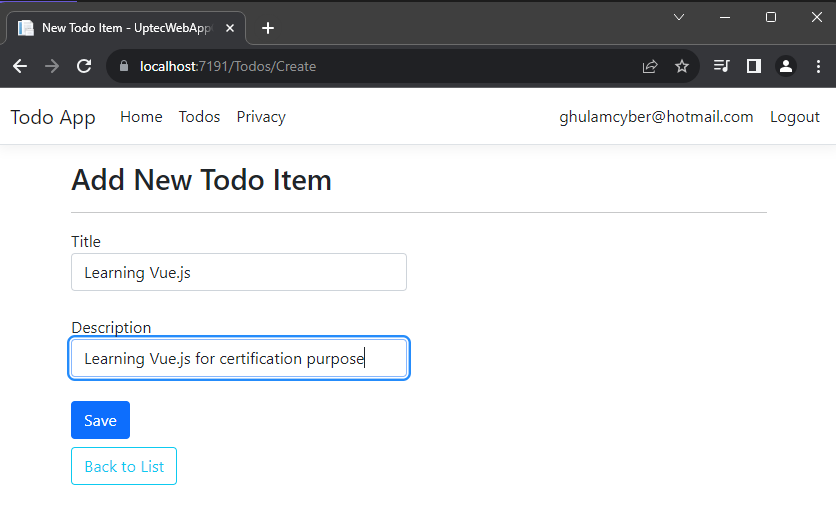Close the New Todo Item tab
Image resolution: width=836 pixels, height=527 pixels.
(230, 28)
